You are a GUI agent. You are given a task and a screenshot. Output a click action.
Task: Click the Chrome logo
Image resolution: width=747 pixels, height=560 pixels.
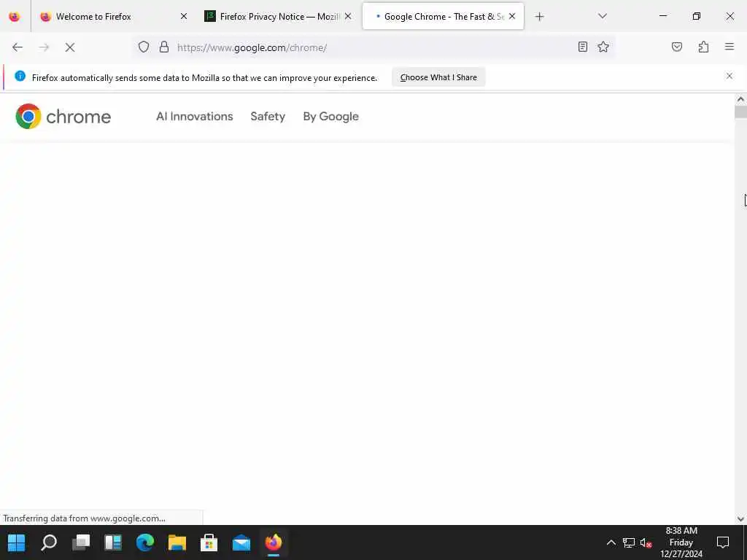point(63,116)
